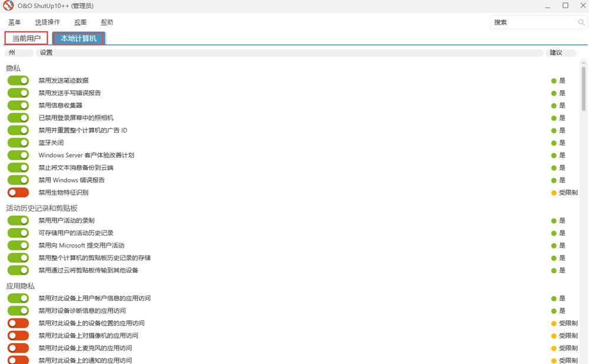Click into the 搜索 input field
589x364 pixels.
point(533,22)
